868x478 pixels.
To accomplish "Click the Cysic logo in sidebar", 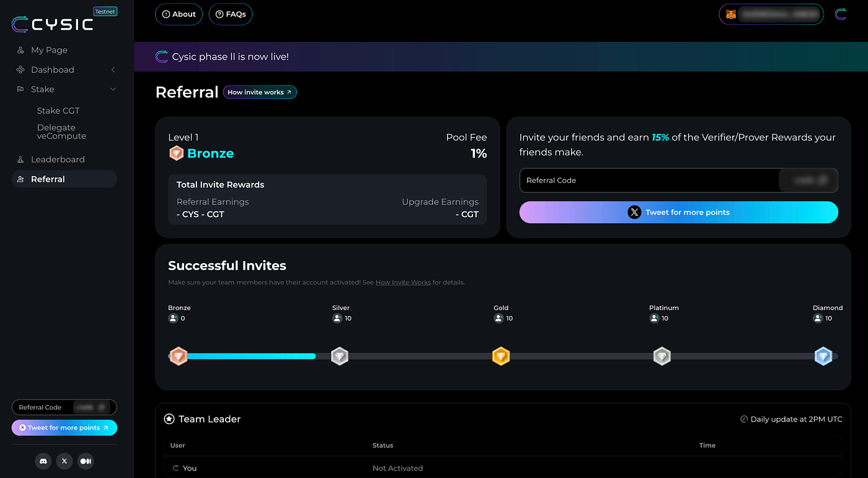I will (53, 24).
